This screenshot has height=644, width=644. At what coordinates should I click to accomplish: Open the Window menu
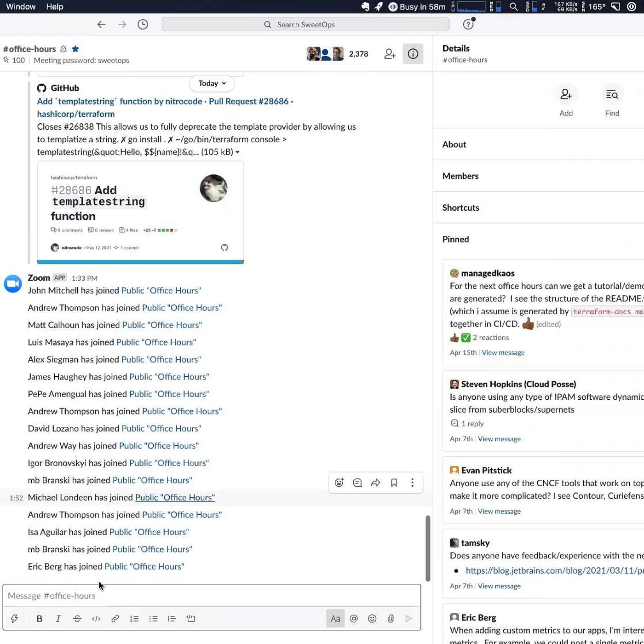tap(21, 6)
